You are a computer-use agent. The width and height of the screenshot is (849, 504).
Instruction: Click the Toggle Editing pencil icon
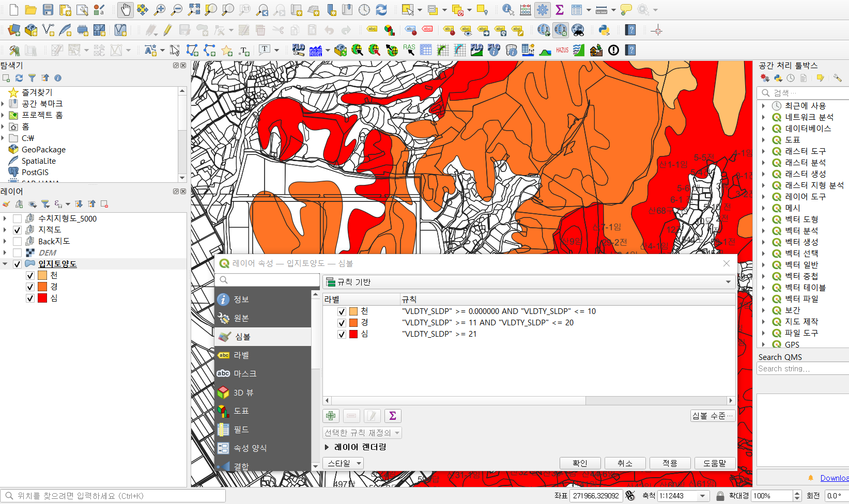click(x=167, y=30)
